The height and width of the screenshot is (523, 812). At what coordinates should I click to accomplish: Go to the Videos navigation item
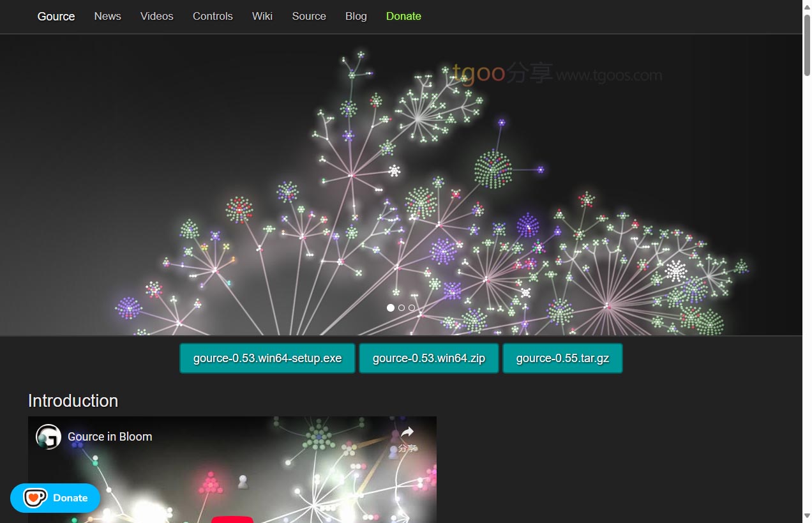click(157, 17)
